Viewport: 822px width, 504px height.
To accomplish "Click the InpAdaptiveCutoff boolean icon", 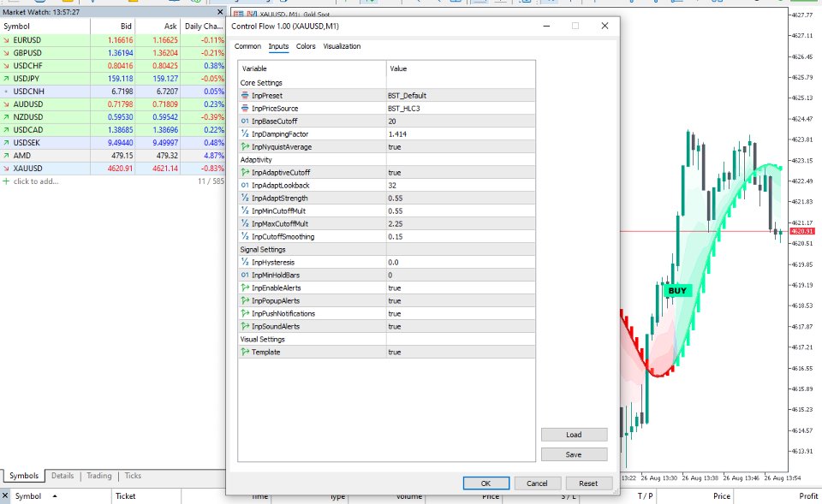I will coord(245,172).
